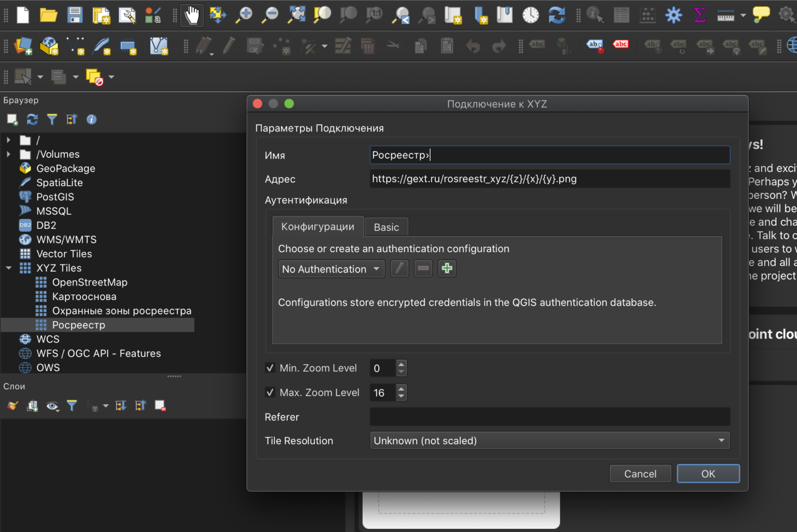Select the Measure Line tool
Image resolution: width=797 pixels, height=532 pixels.
tap(725, 15)
